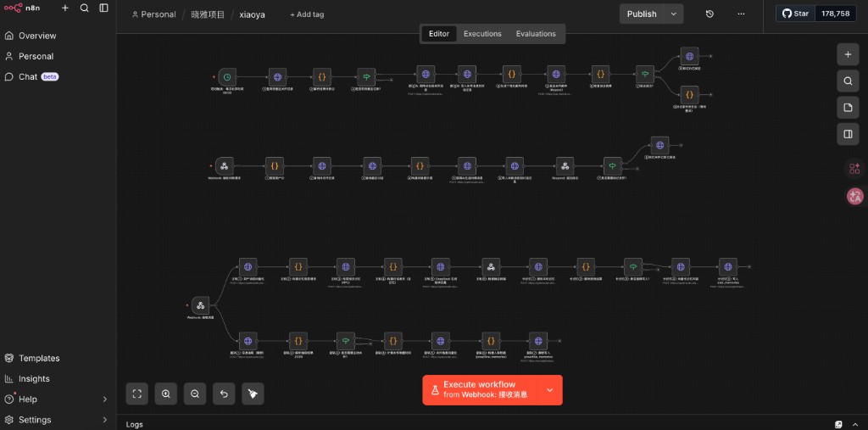
Task: Open the Execute workflow trigger chevron
Action: [x=549, y=390]
